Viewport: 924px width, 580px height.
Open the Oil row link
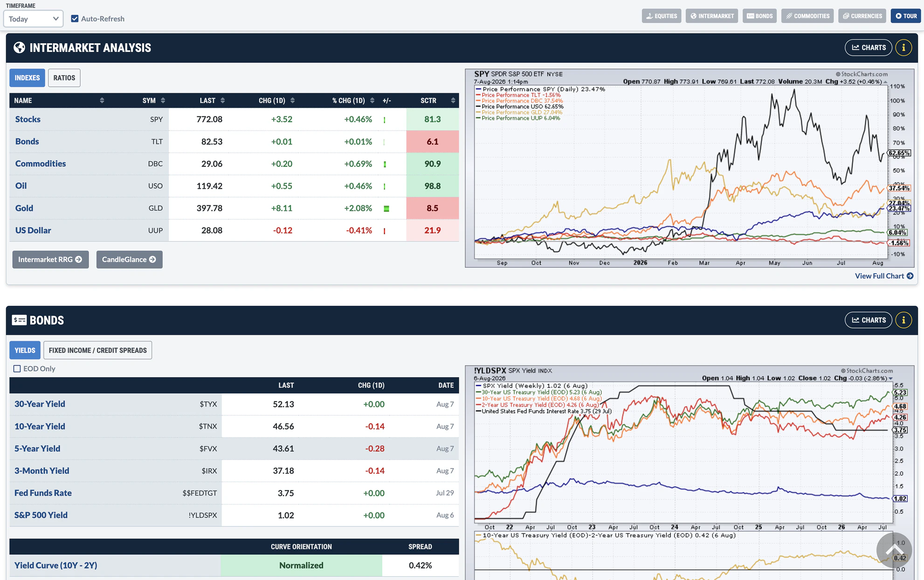click(x=21, y=186)
